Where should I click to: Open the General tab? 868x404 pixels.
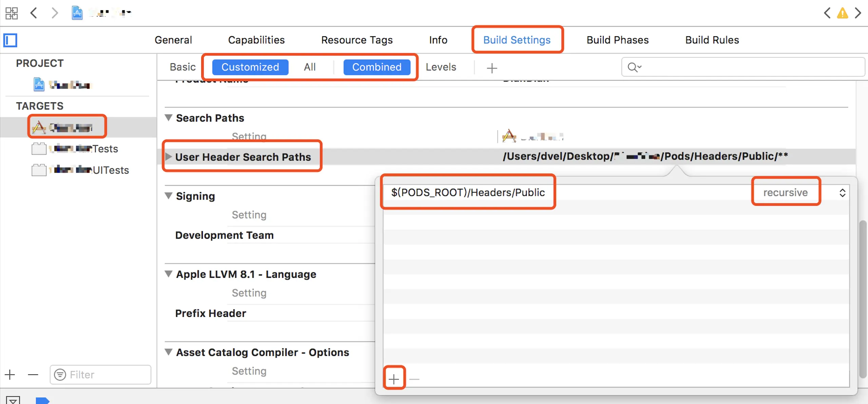(x=173, y=40)
